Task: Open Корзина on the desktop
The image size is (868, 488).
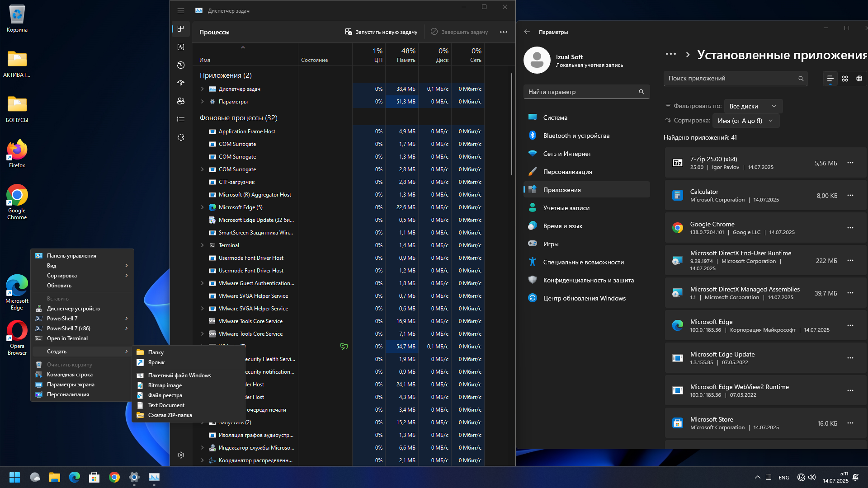Action: [17, 19]
